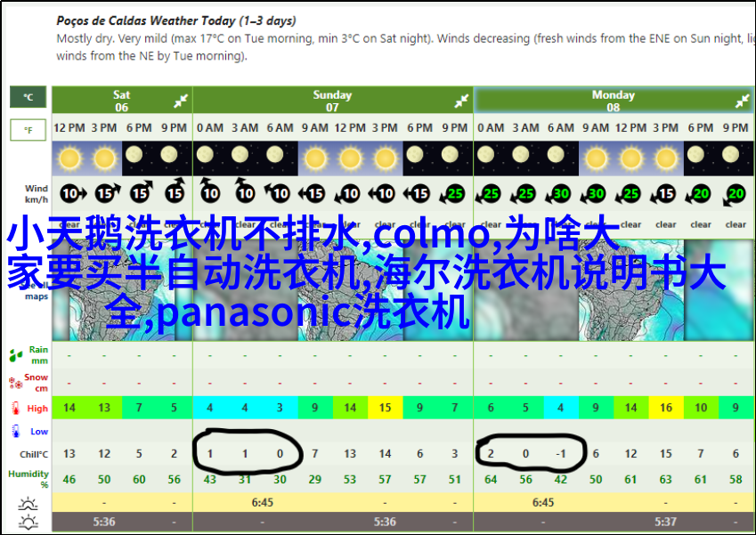Viewport: 756px width, 535px height.
Task: Click the sunny icon for Saturday 12 PM
Action: tap(69, 158)
